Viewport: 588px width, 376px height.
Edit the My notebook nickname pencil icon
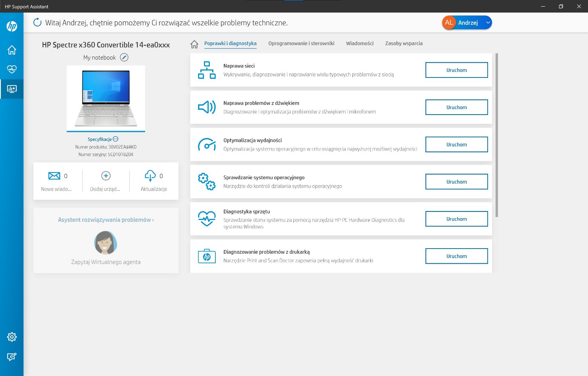[x=124, y=57]
